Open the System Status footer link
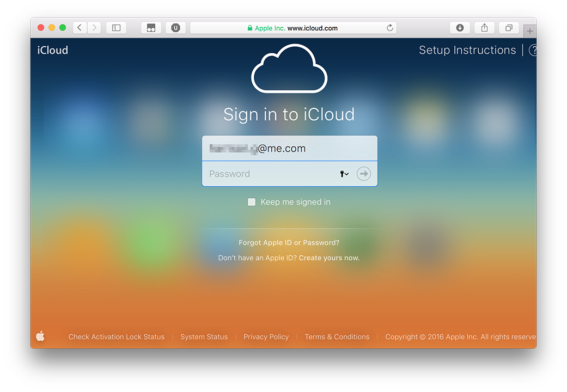Screen dimensions: 567x392 coord(204,337)
